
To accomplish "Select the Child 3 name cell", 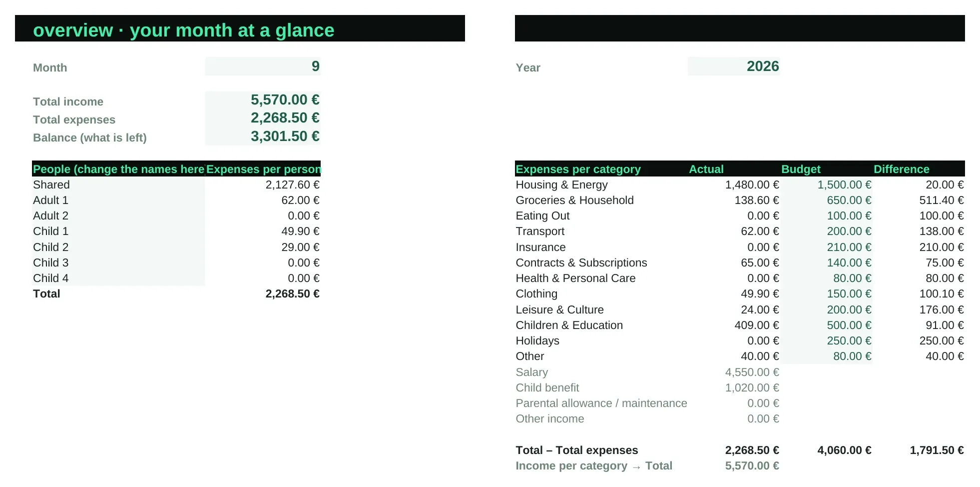I will tap(118, 262).
